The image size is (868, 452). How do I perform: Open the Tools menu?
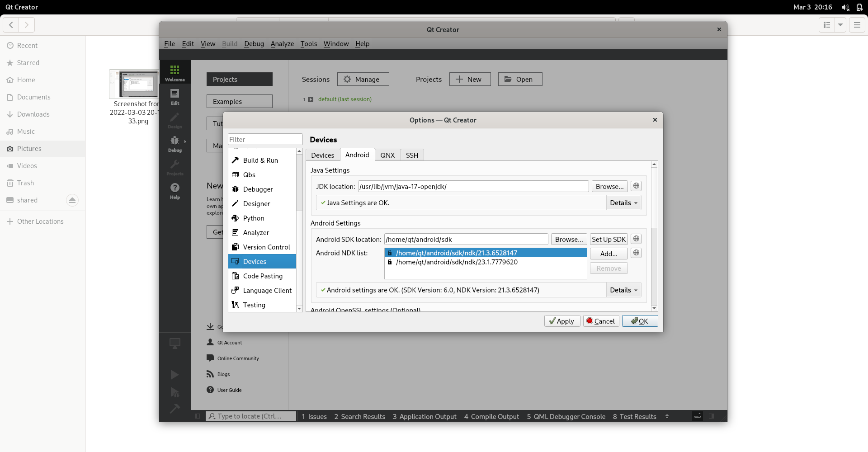point(309,44)
